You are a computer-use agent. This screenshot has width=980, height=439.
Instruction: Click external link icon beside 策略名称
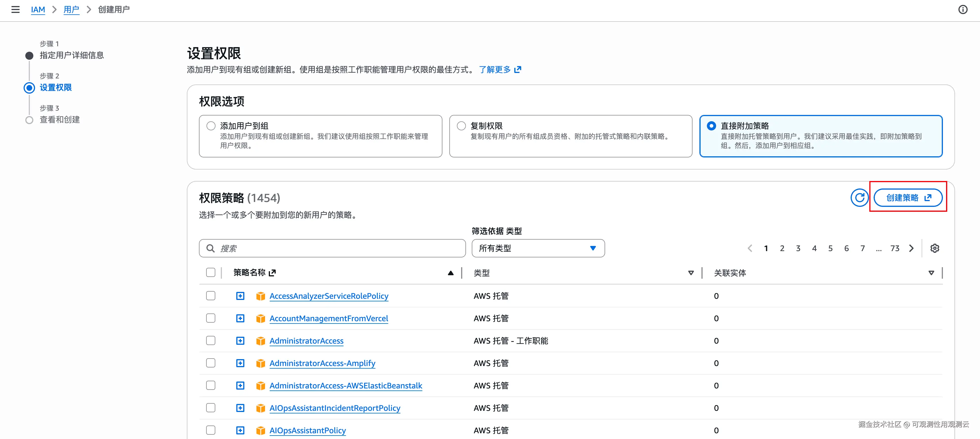[x=272, y=273]
